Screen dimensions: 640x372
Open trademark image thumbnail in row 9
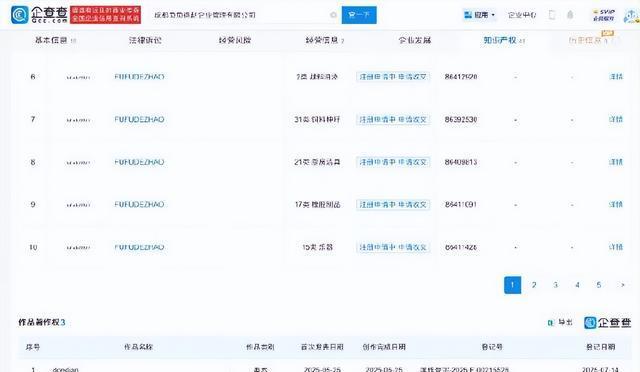tap(78, 205)
